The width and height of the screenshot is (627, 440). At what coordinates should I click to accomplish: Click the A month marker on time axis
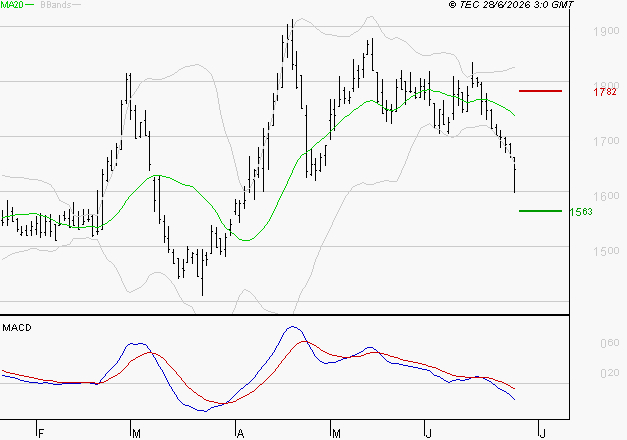click(x=240, y=434)
